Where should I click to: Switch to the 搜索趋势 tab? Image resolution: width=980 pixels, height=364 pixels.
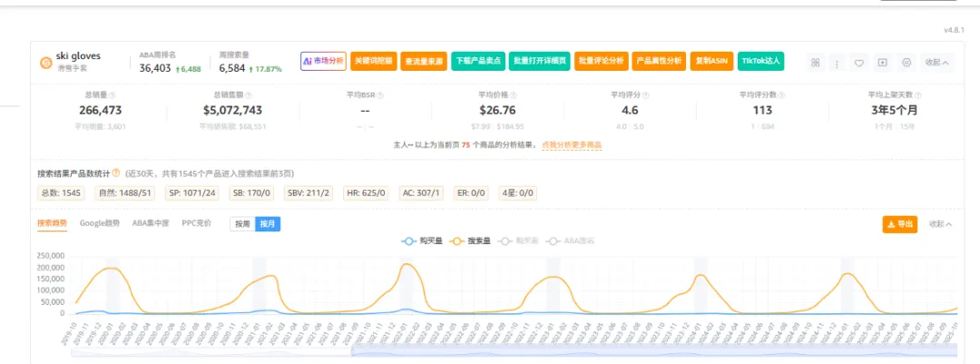click(x=52, y=223)
